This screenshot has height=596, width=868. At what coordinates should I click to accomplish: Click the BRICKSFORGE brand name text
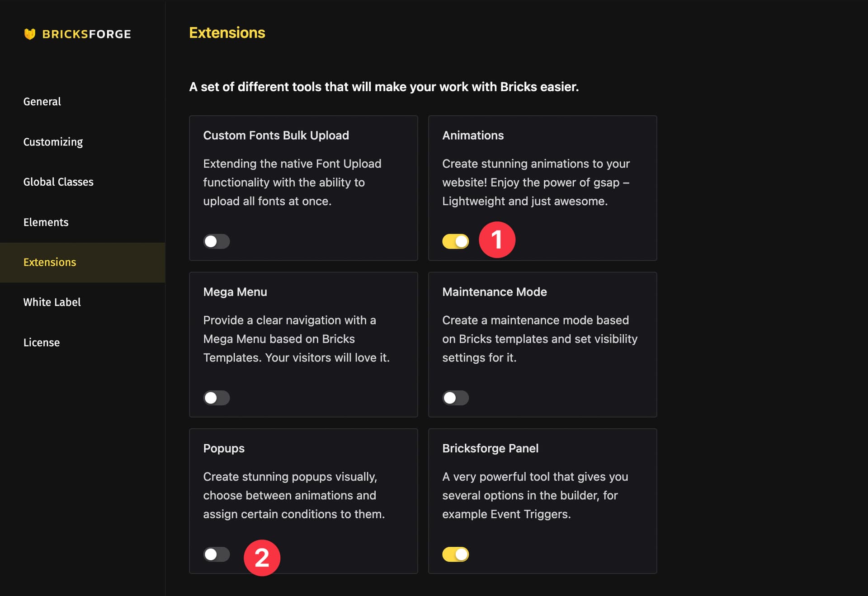pyautogui.click(x=86, y=34)
